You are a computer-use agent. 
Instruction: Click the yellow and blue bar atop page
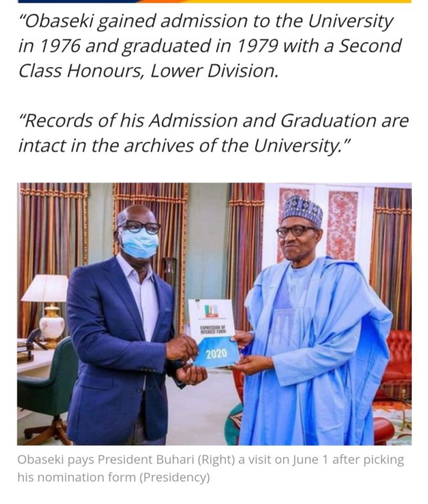tap(214, 2)
